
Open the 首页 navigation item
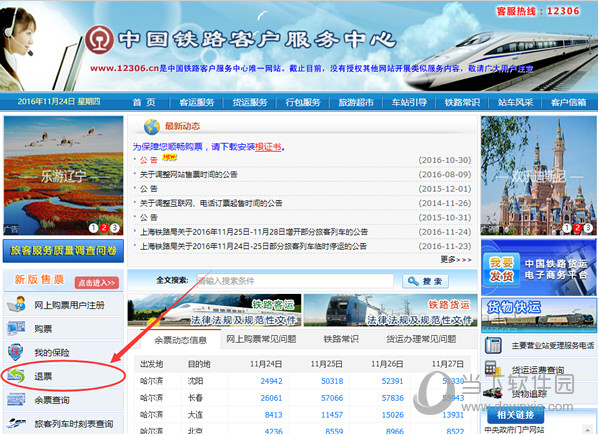[x=144, y=102]
